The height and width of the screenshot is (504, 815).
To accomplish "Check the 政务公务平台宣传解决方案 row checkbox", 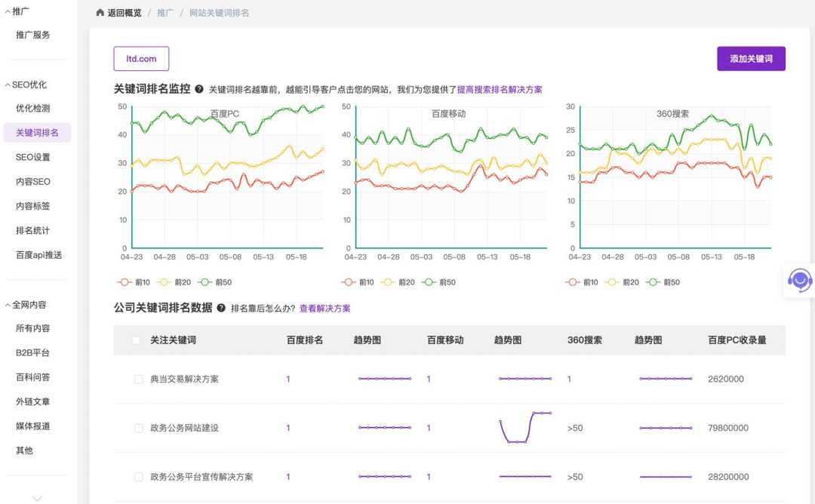I will 138,477.
